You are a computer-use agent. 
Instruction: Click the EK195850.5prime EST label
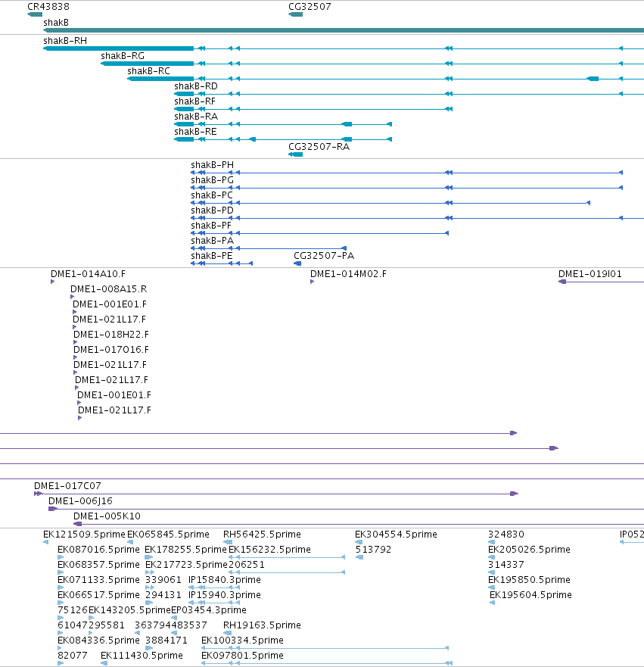pos(529,580)
